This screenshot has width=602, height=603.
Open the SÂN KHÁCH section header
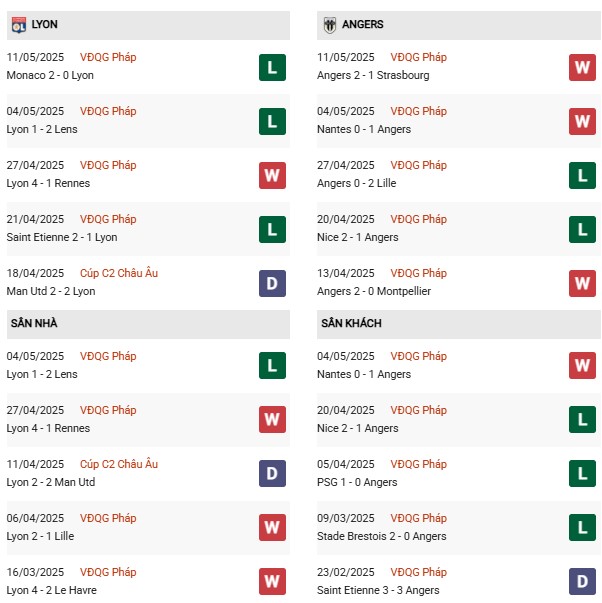458,324
